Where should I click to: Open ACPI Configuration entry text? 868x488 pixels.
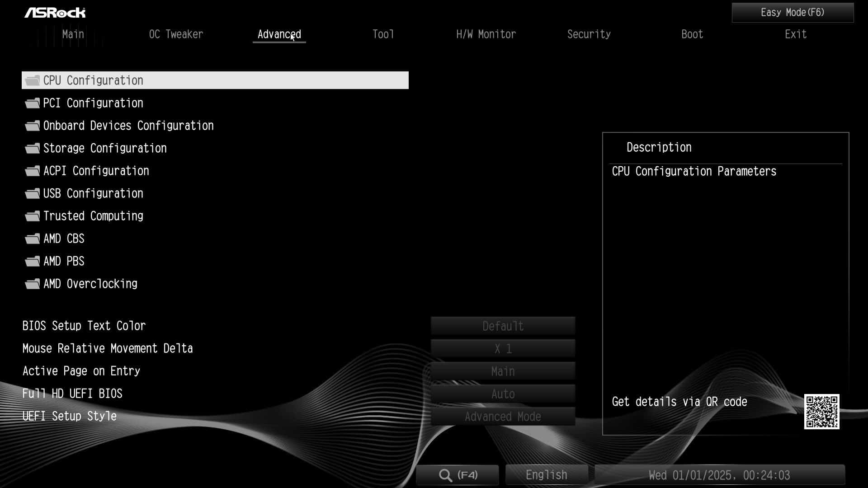[96, 171]
